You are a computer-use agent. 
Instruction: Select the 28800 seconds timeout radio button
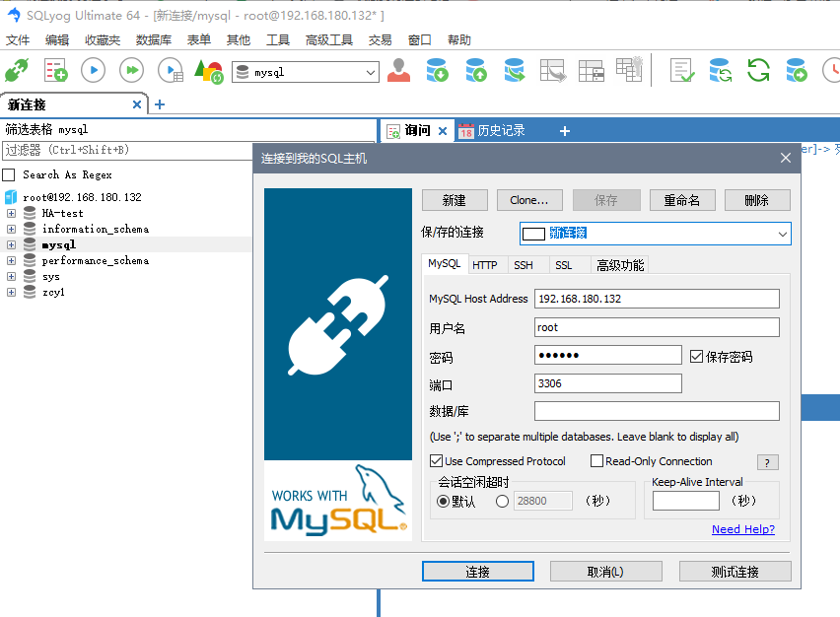[502, 500]
